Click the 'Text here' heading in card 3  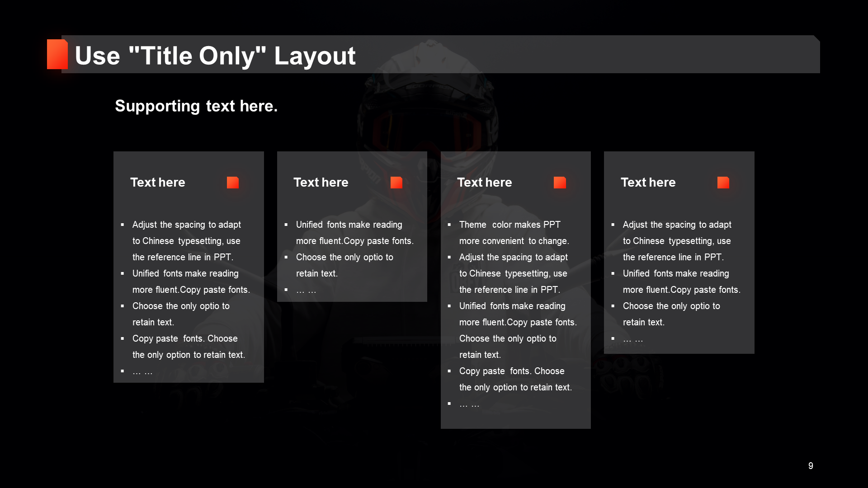(485, 182)
